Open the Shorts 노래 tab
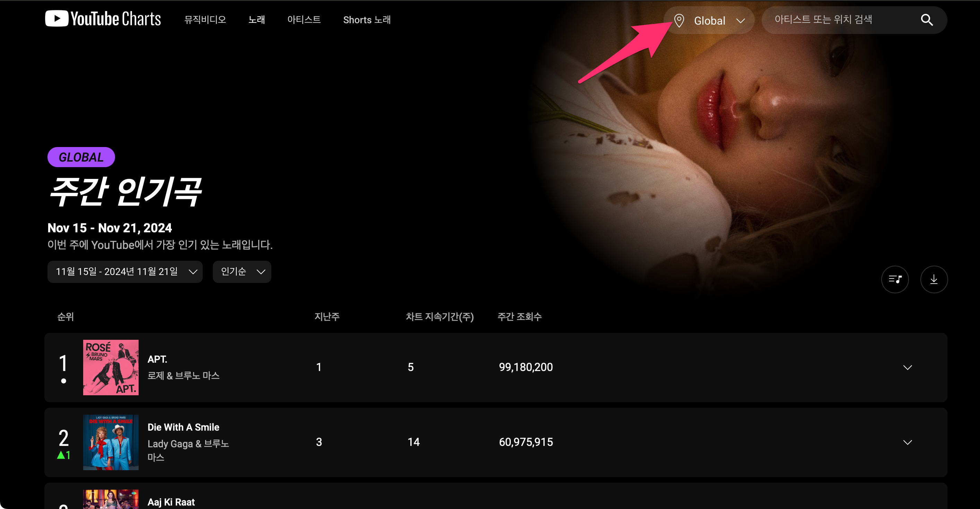980x509 pixels. (367, 20)
